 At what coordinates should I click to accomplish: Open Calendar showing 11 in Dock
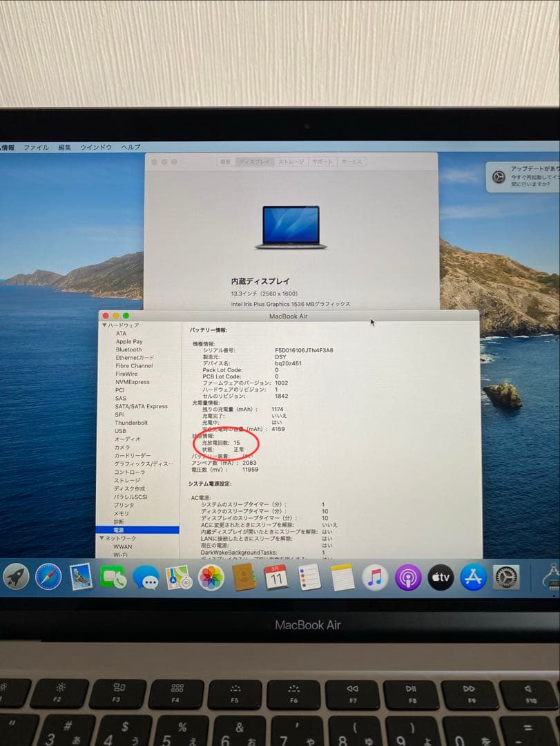pyautogui.click(x=276, y=577)
